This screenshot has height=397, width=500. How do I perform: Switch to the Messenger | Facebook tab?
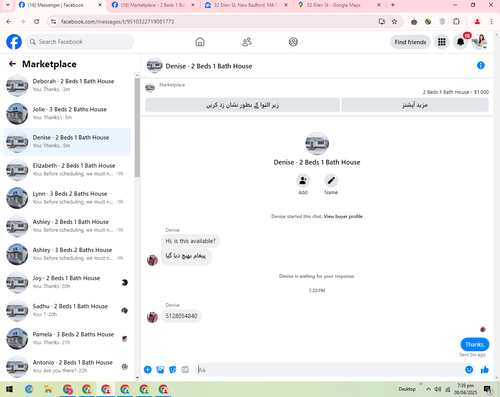[60, 5]
